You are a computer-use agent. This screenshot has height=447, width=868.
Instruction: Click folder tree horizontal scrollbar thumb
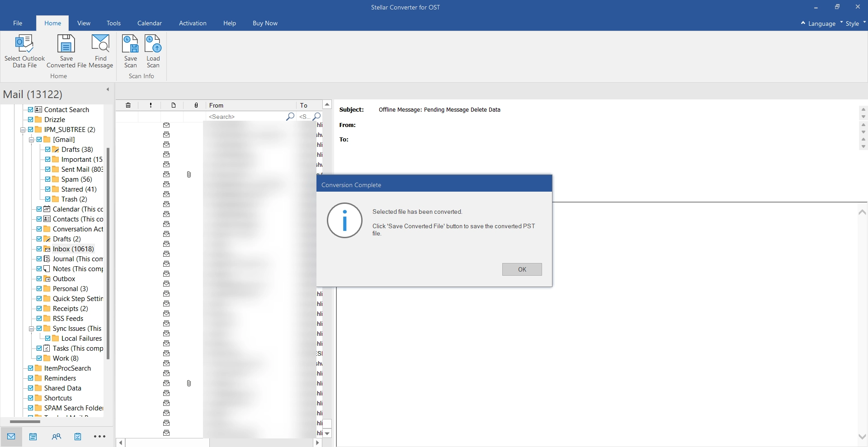point(25,422)
